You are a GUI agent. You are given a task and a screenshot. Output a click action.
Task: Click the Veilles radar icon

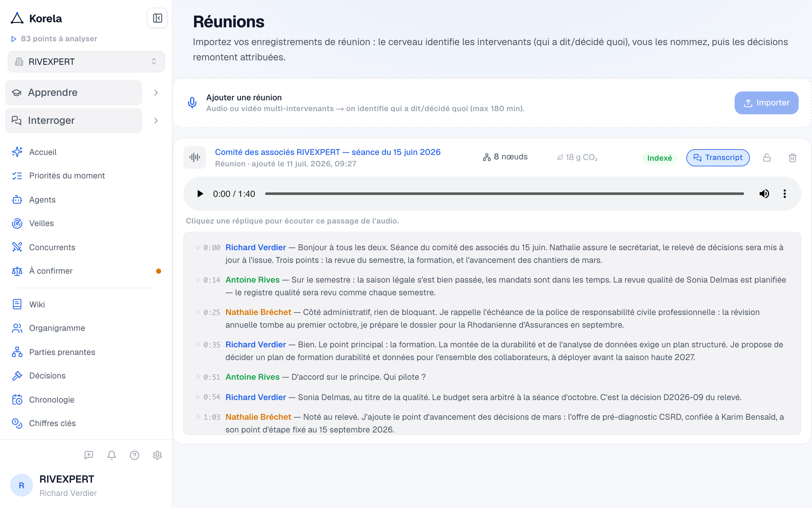[17, 224]
